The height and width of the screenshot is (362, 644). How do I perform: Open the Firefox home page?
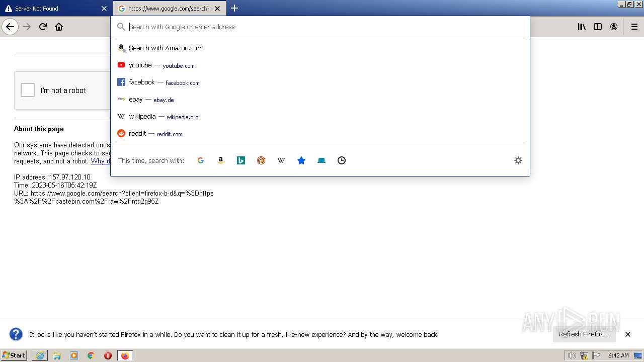[x=59, y=27]
